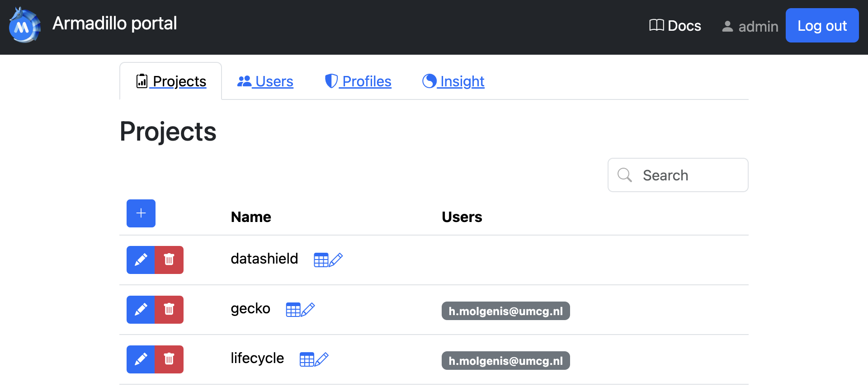The image size is (868, 387).
Task: Open the Profiles tab
Action: (x=358, y=81)
